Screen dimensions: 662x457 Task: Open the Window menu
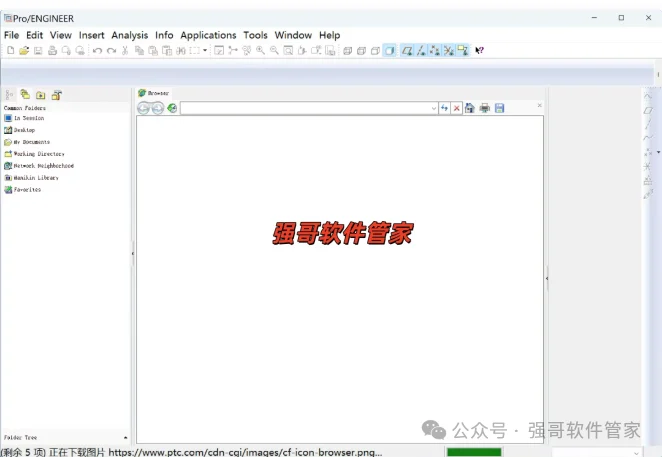coord(293,35)
